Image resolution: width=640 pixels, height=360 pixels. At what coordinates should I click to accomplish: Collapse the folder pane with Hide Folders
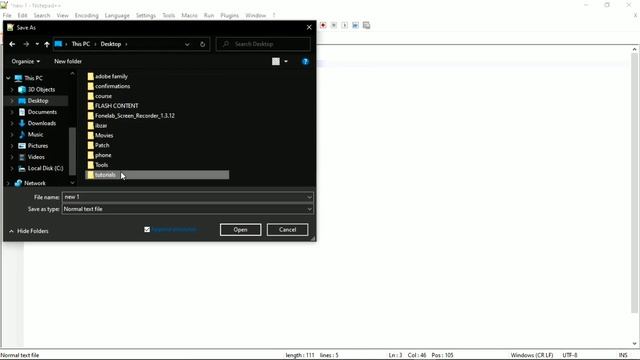pos(29,231)
